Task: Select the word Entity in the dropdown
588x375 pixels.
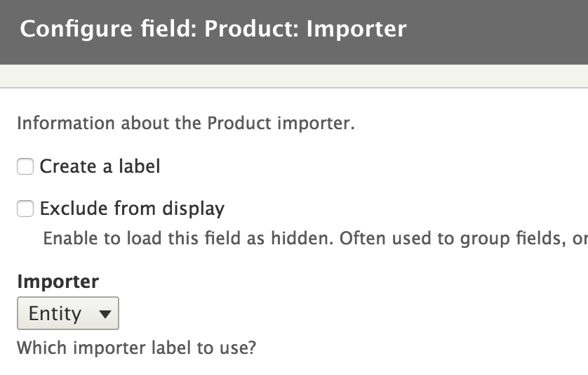Action: point(55,314)
